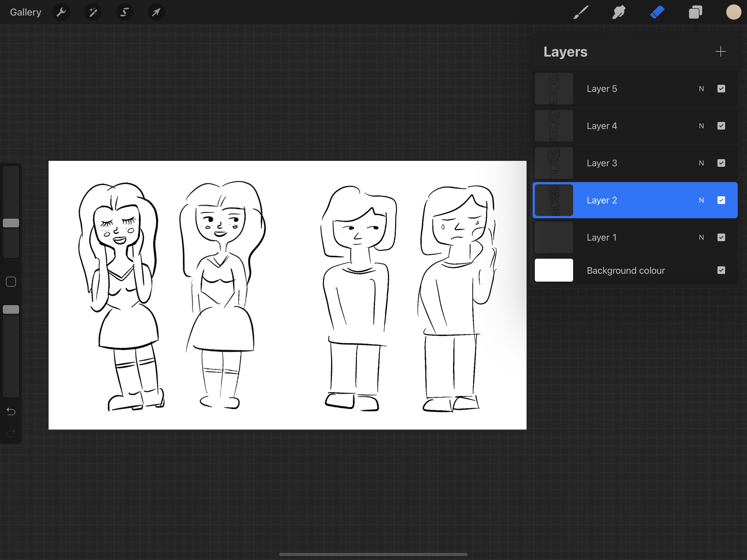Hide Layer 5 using its checkbox
Image resolution: width=747 pixels, height=560 pixels.
(721, 89)
